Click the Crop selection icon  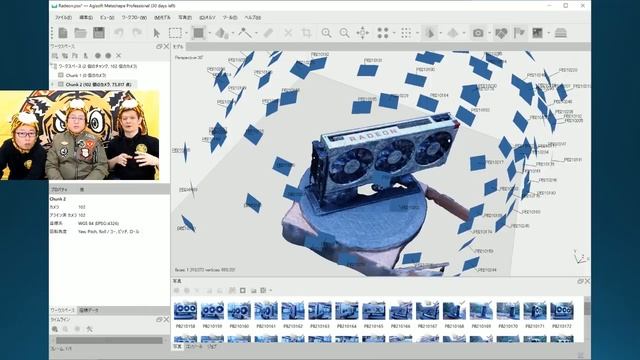306,33
